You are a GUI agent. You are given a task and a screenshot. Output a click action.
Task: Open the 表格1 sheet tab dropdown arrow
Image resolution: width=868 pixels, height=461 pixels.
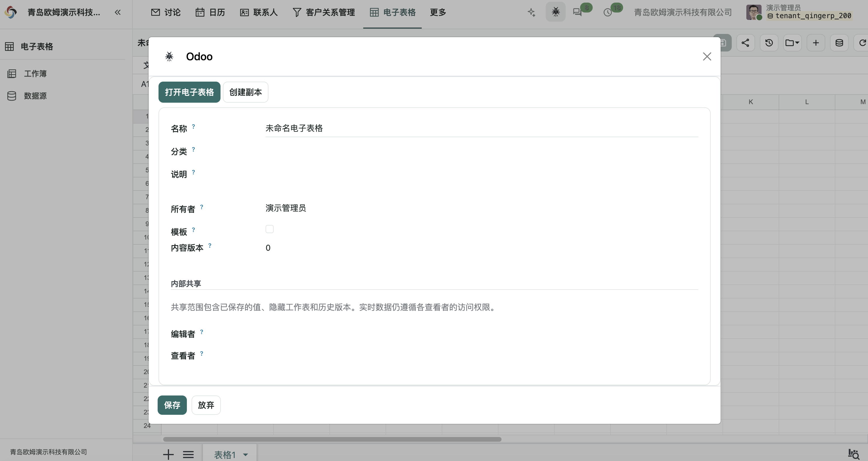[246, 455]
